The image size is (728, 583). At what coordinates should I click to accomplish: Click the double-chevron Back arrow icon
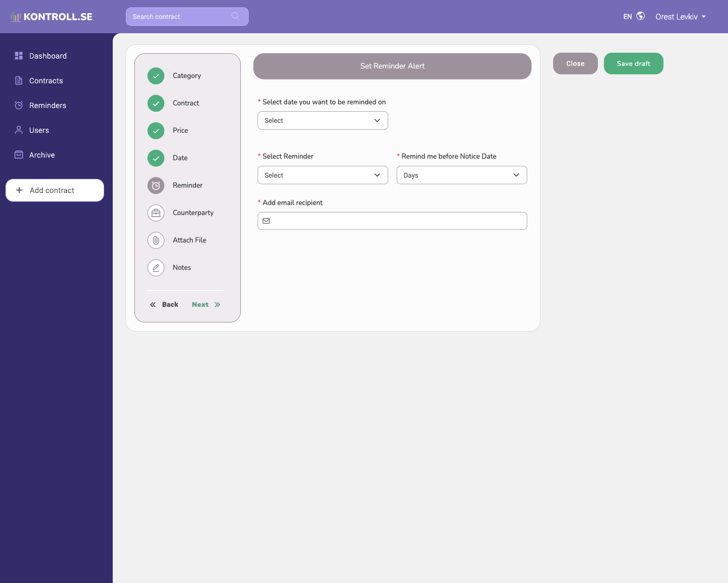tap(153, 305)
